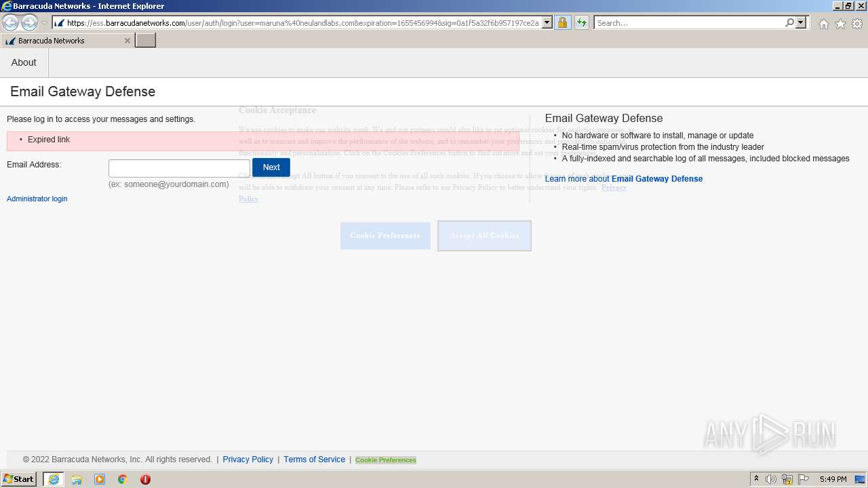Open the Windows Start menu

tap(18, 479)
